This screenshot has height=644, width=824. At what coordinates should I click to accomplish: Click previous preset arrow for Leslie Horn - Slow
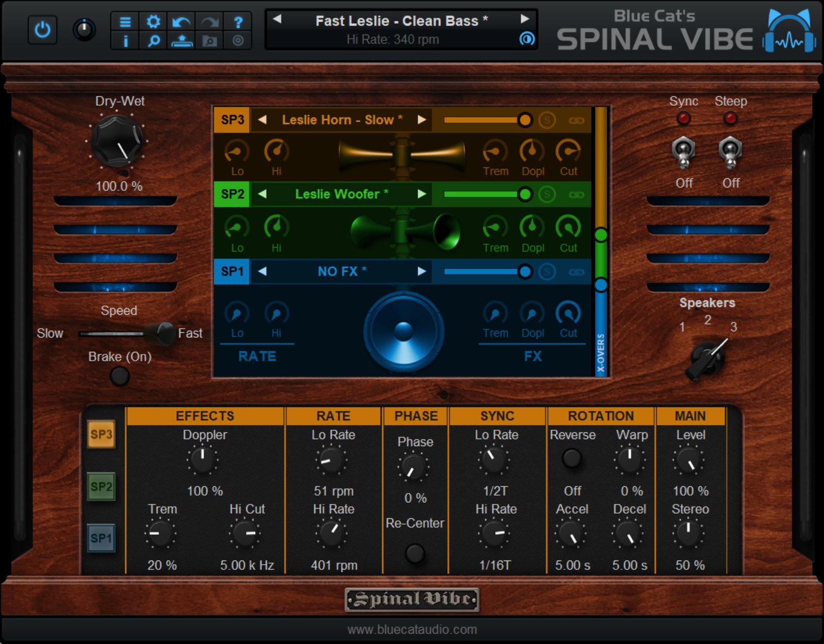coord(263,120)
